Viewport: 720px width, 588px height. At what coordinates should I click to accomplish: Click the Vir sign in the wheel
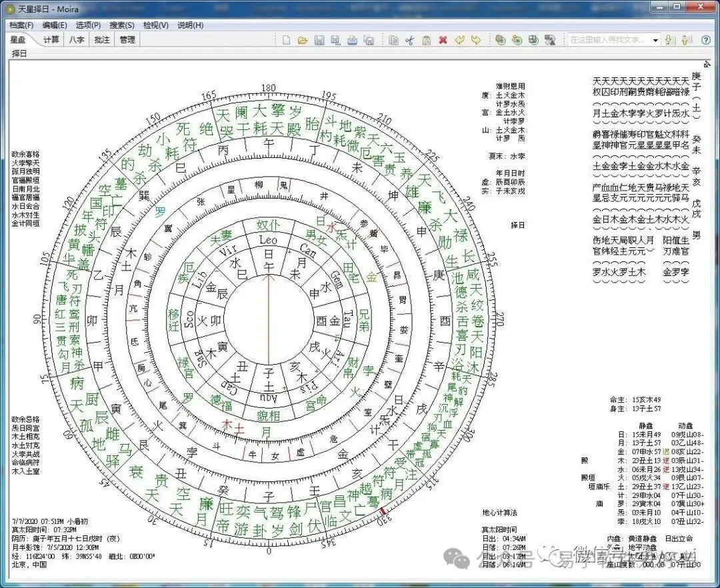(228, 251)
